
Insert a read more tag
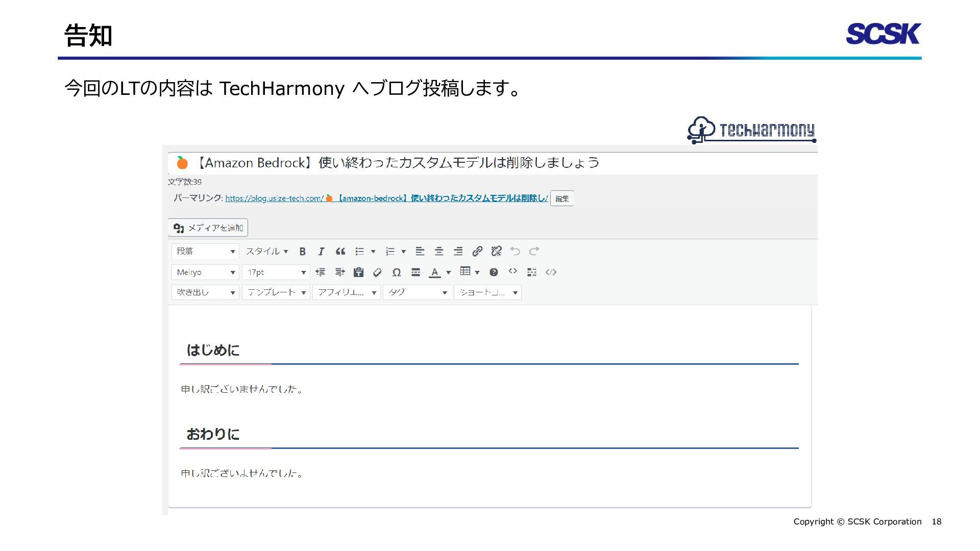(x=416, y=272)
